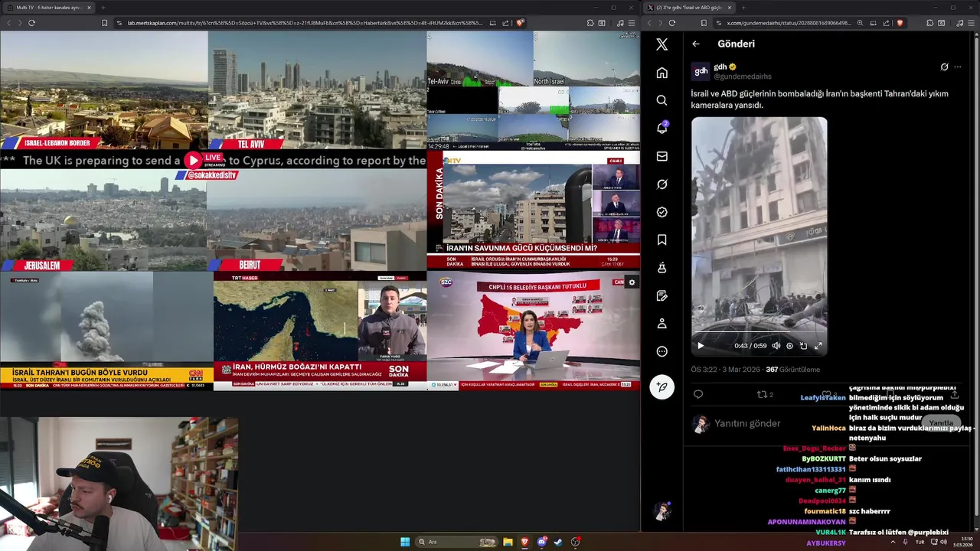Open X search from the sidebar
The image size is (980, 551).
[661, 100]
